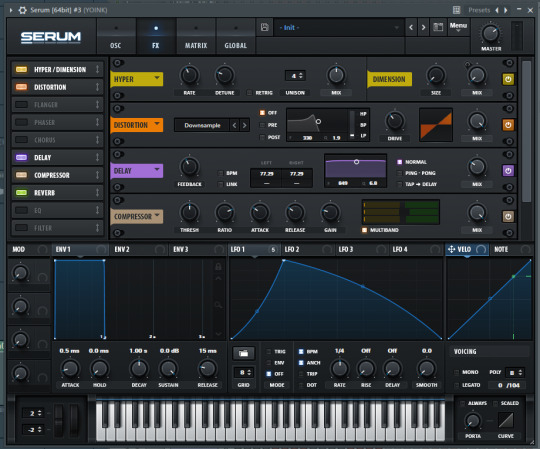Open the preset browser icon next to arrows
Screen dimensions: 540x449
pyautogui.click(x=438, y=27)
